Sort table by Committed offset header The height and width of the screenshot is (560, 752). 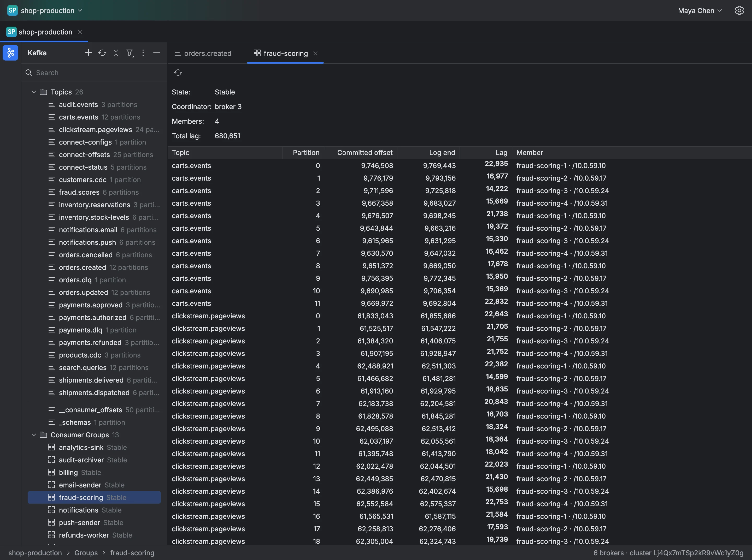[x=361, y=153]
